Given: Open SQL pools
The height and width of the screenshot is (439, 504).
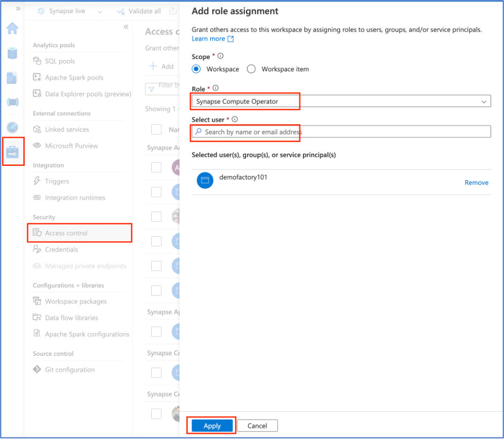Looking at the screenshot, I should [60, 61].
